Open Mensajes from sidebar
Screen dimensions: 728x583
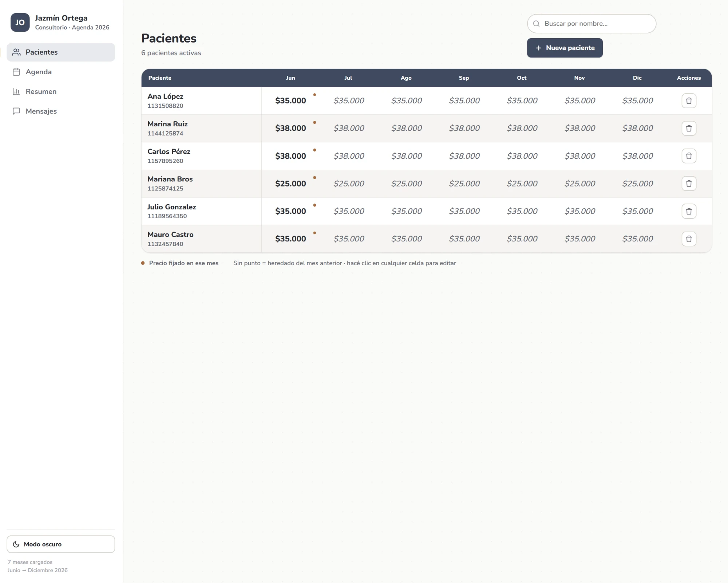point(61,111)
